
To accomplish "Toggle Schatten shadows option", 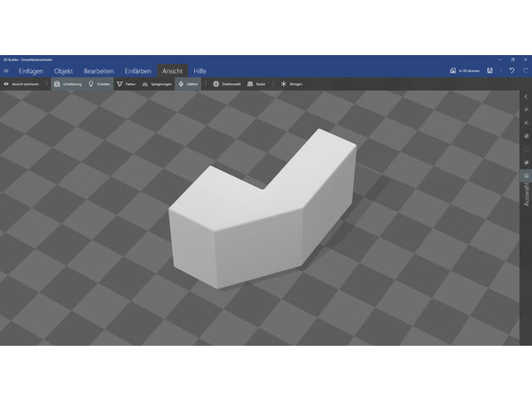I will (99, 84).
